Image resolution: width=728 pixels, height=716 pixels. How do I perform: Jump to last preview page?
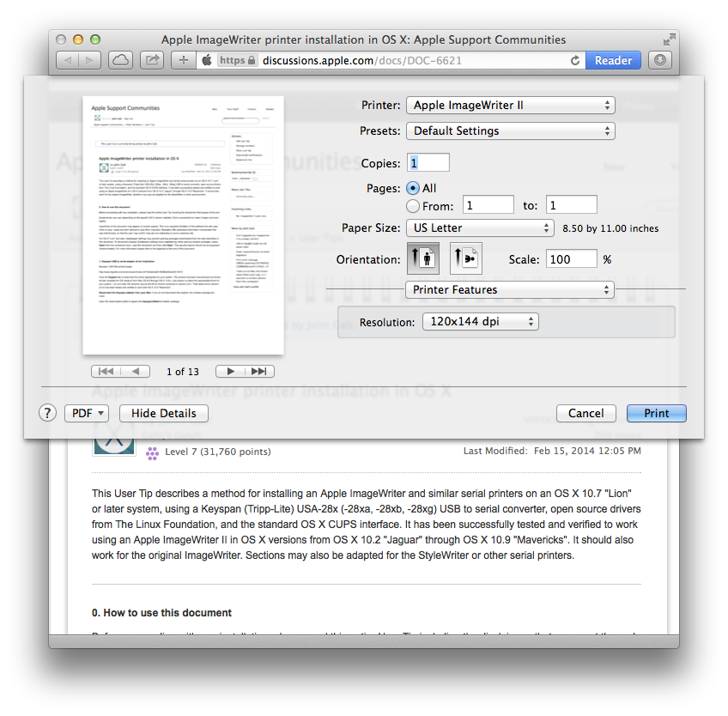[259, 372]
